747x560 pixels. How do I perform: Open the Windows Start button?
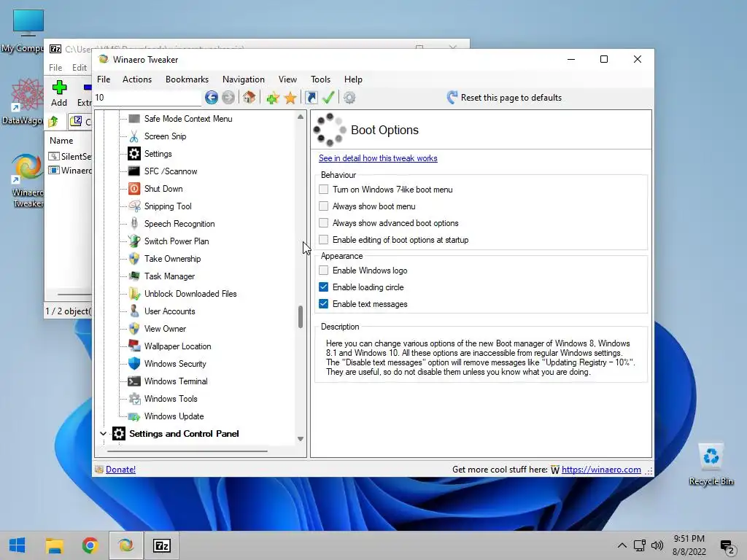point(18,545)
